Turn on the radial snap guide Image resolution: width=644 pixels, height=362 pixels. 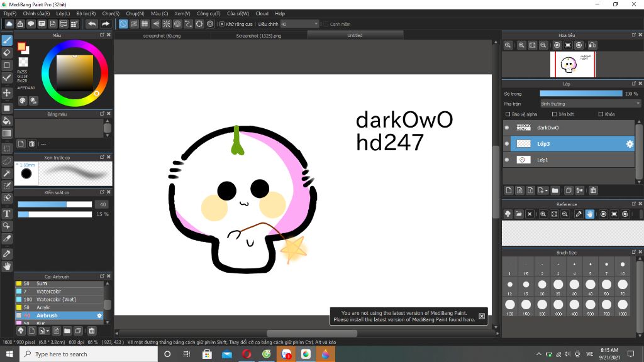pyautogui.click(x=167, y=25)
